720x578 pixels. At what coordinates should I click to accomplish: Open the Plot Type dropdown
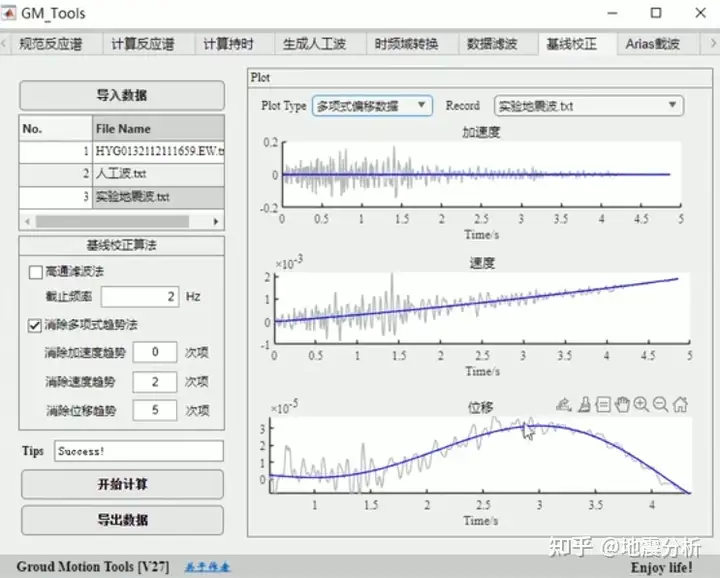pos(372,106)
